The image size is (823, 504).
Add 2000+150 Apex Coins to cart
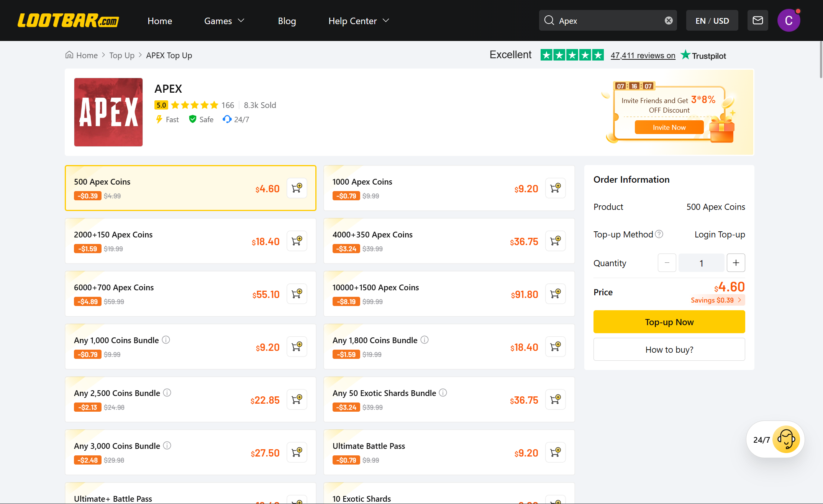[x=297, y=241]
